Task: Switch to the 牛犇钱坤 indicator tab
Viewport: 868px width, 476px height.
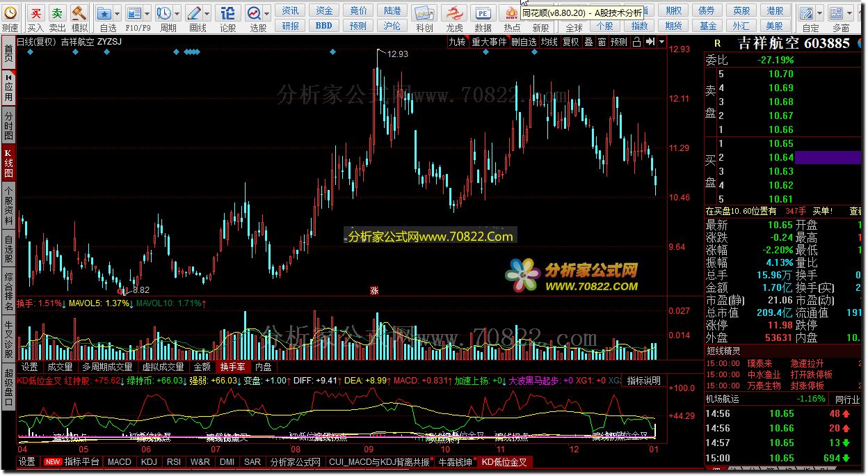Action: [x=456, y=462]
